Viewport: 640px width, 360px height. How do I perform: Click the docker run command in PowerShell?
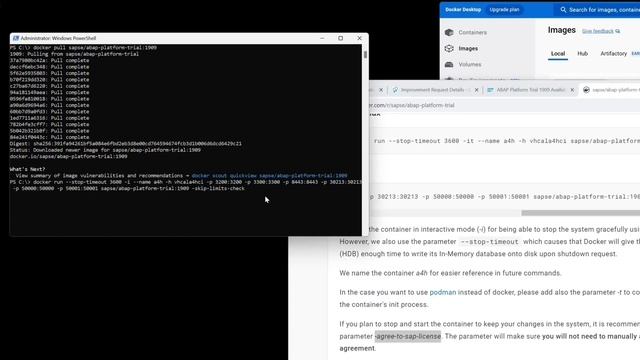(x=186, y=185)
